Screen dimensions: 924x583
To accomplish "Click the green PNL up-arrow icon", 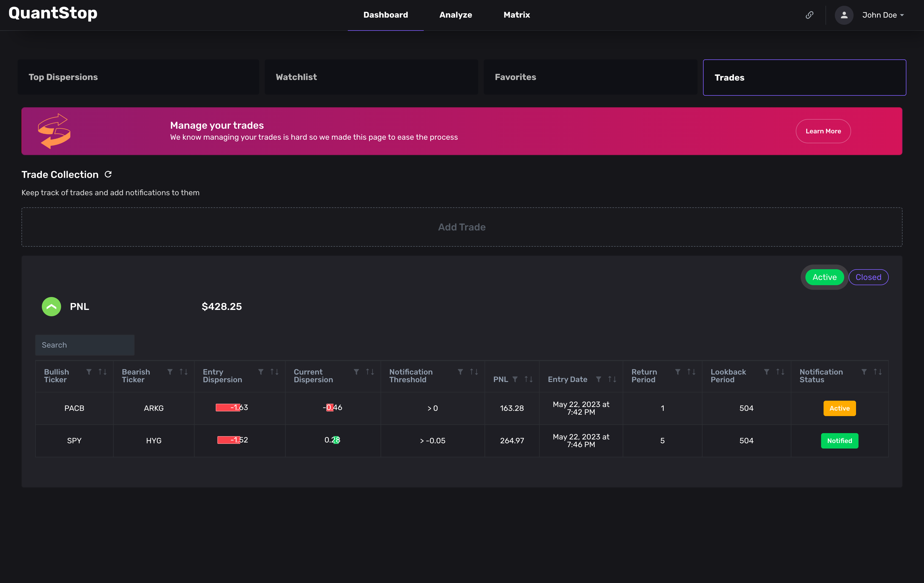I will tap(51, 306).
